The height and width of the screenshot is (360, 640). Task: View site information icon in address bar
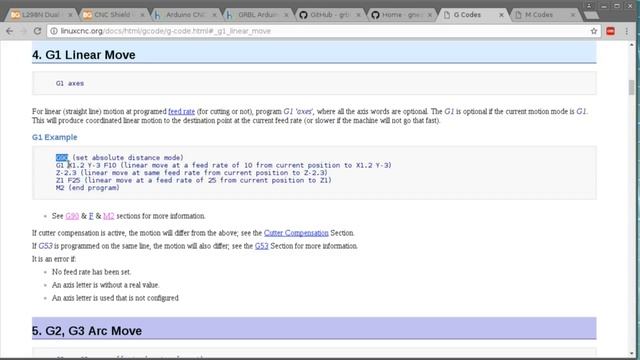point(54,31)
